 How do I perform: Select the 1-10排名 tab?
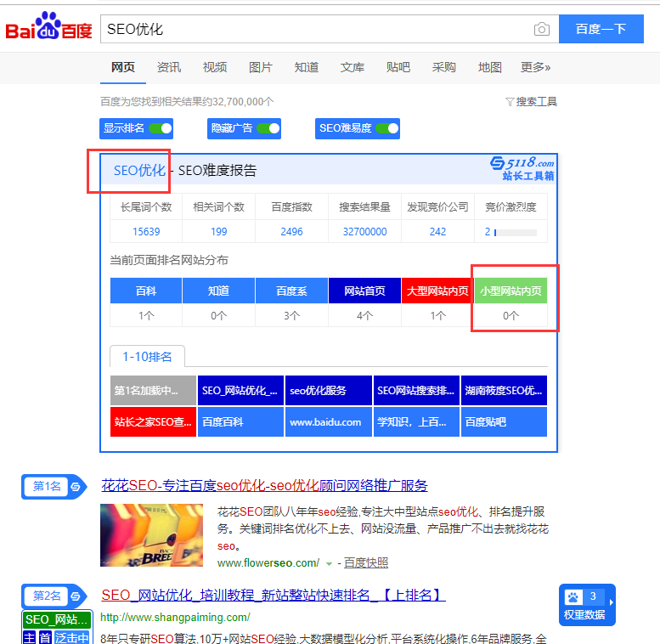click(x=147, y=357)
